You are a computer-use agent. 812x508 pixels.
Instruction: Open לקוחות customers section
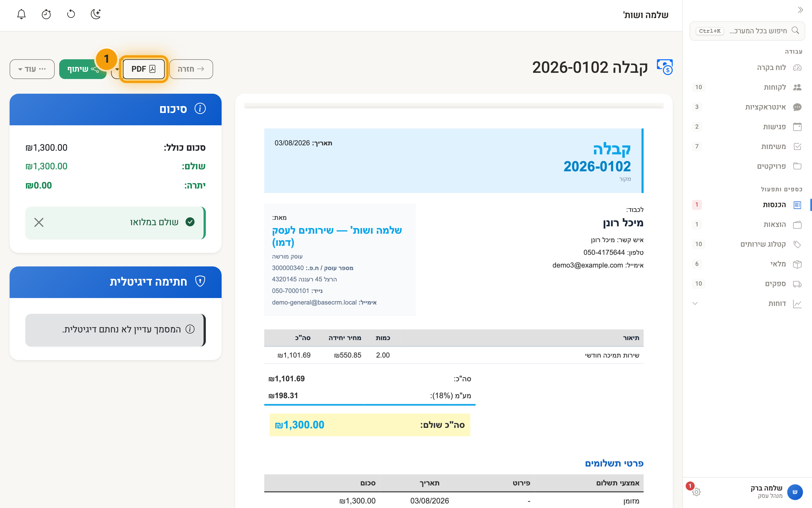[747, 87]
